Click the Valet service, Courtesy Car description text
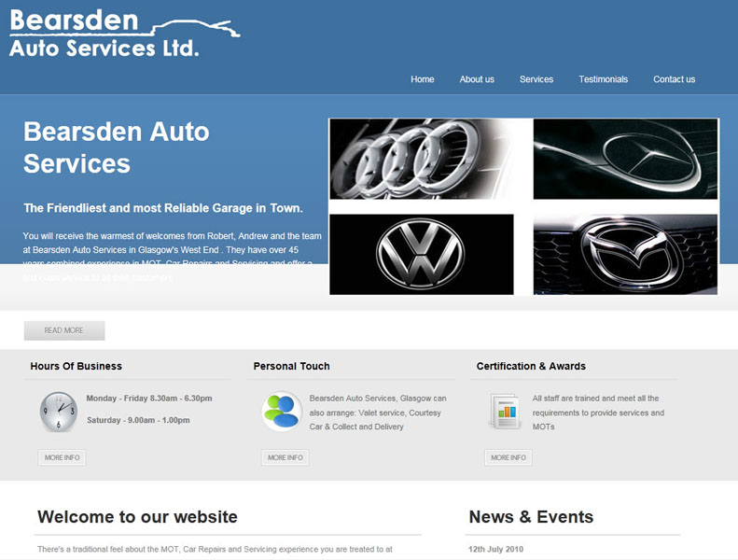Screen dimensions: 738x560 [378, 413]
